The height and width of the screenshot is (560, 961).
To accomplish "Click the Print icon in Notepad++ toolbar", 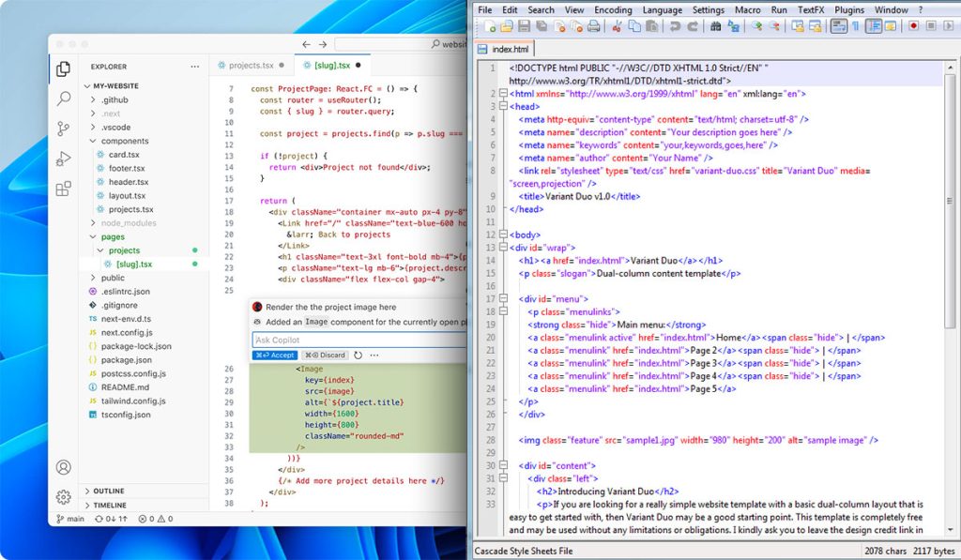I will tap(593, 25).
